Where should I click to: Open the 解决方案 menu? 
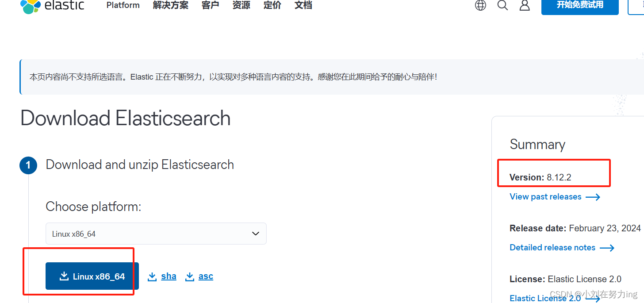coord(170,5)
